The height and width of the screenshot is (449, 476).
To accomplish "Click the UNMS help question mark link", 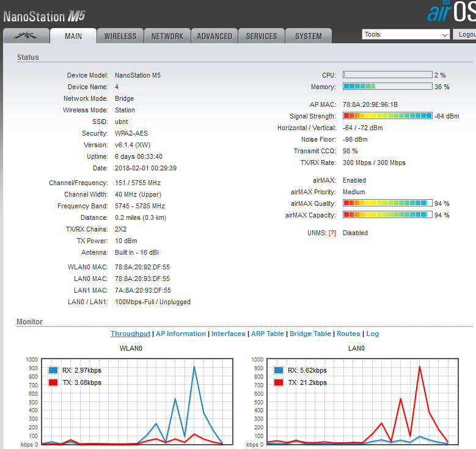I will [332, 233].
